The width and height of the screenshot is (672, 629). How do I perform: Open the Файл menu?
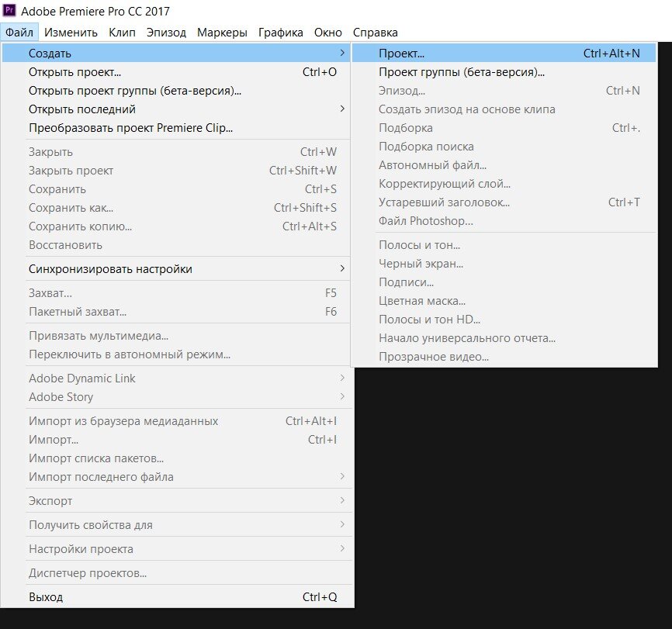point(19,33)
